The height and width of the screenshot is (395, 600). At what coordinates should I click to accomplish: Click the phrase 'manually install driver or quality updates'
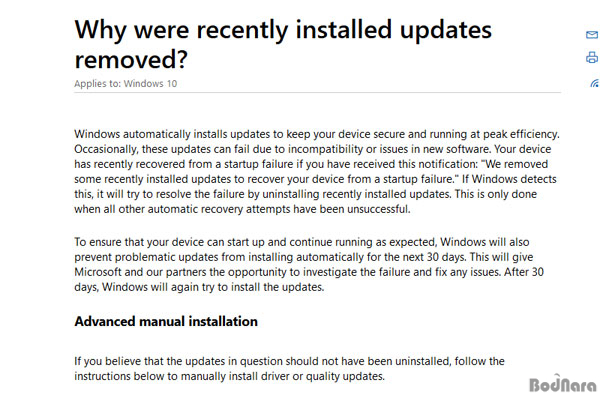(x=282, y=376)
